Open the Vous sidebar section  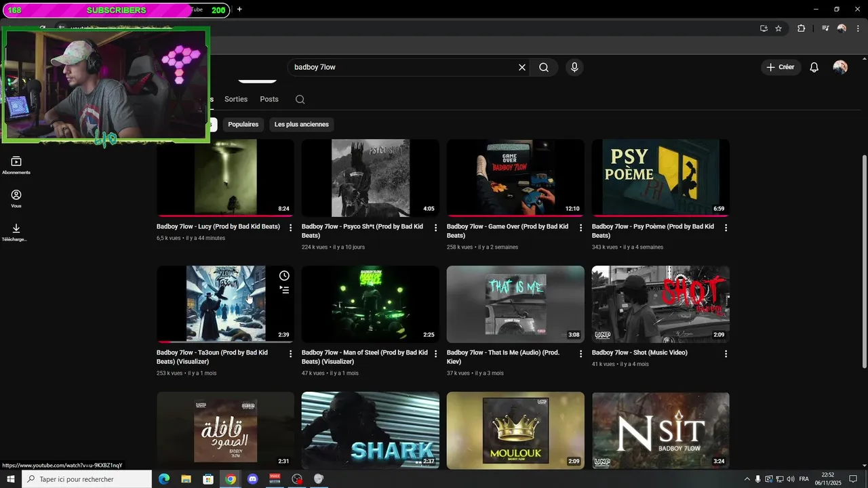pos(16,199)
